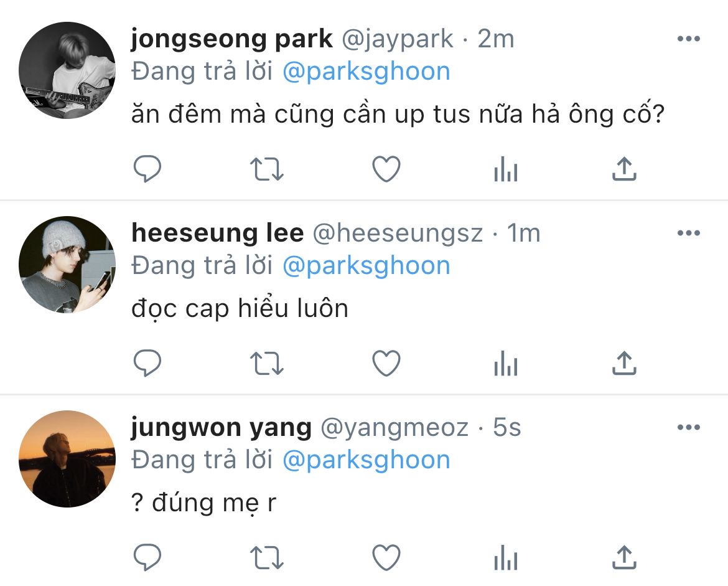
Task: Open jungwon yang's profile name
Action: point(222,428)
